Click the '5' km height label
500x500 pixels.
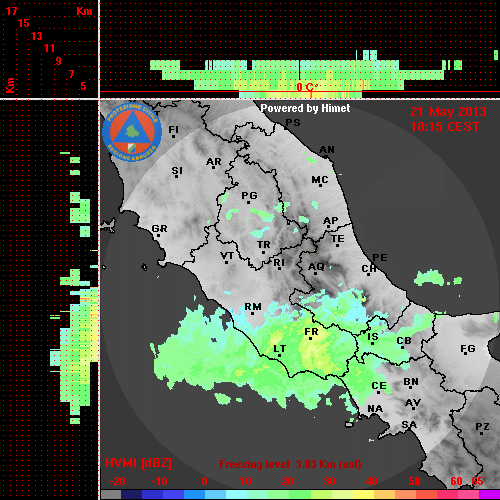click(x=84, y=86)
